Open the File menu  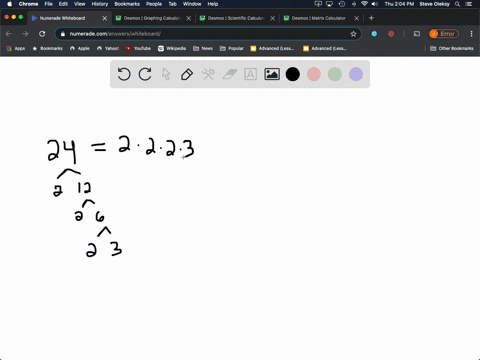point(49,4)
